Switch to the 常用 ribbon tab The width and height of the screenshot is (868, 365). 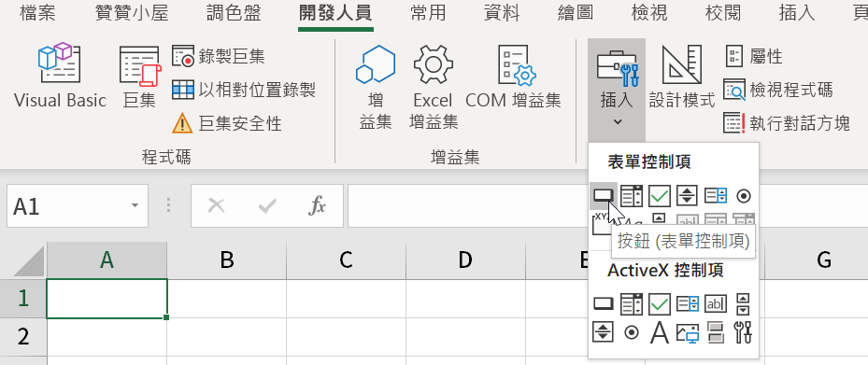428,13
